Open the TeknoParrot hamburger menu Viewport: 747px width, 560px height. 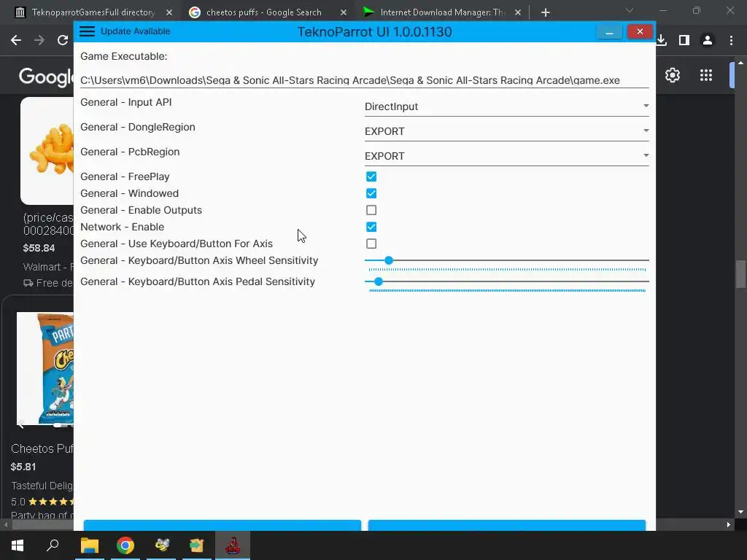(x=88, y=31)
